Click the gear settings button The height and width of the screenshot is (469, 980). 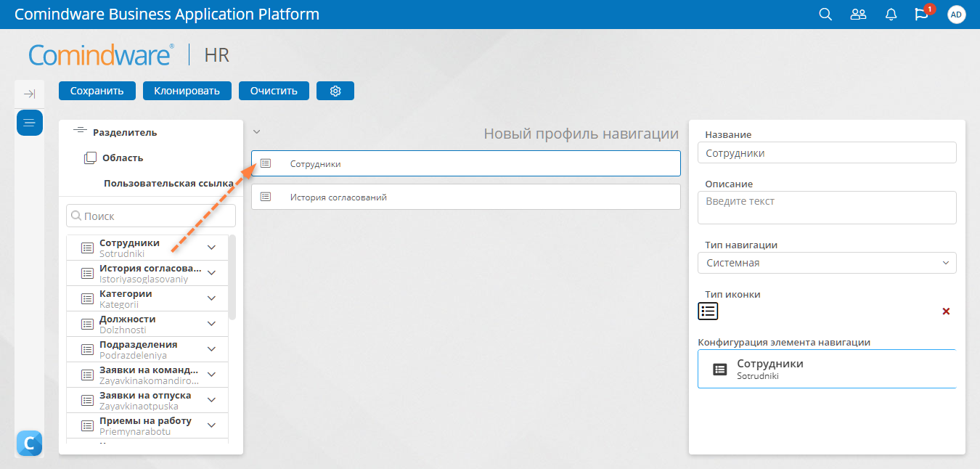coord(335,91)
